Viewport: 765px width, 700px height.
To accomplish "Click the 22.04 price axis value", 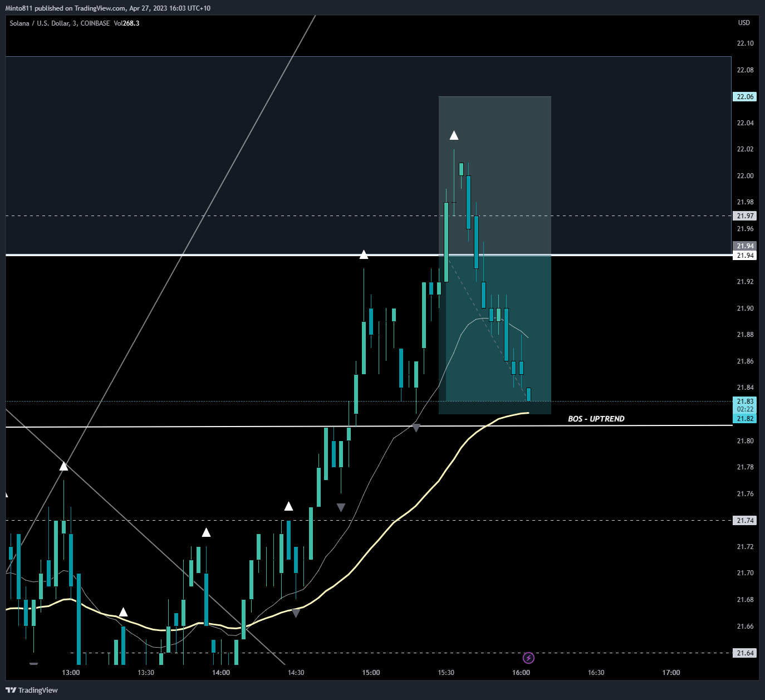I will click(x=745, y=123).
